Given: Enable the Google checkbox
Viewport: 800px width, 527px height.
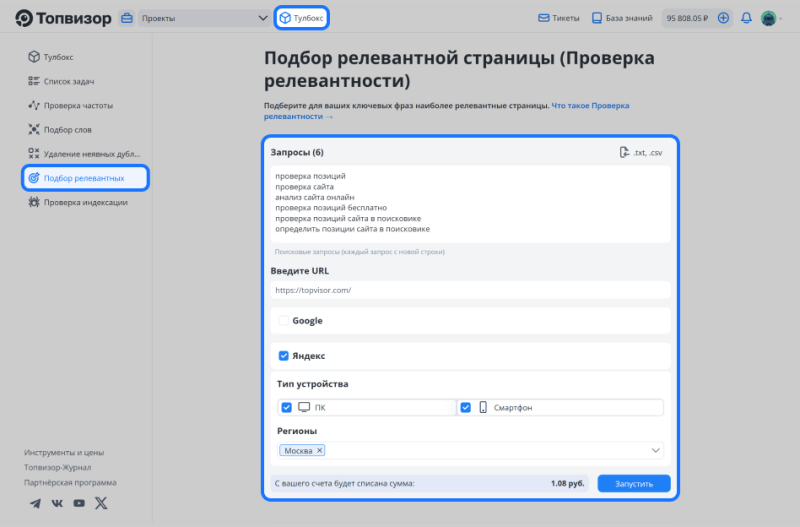Looking at the screenshot, I should [284, 320].
